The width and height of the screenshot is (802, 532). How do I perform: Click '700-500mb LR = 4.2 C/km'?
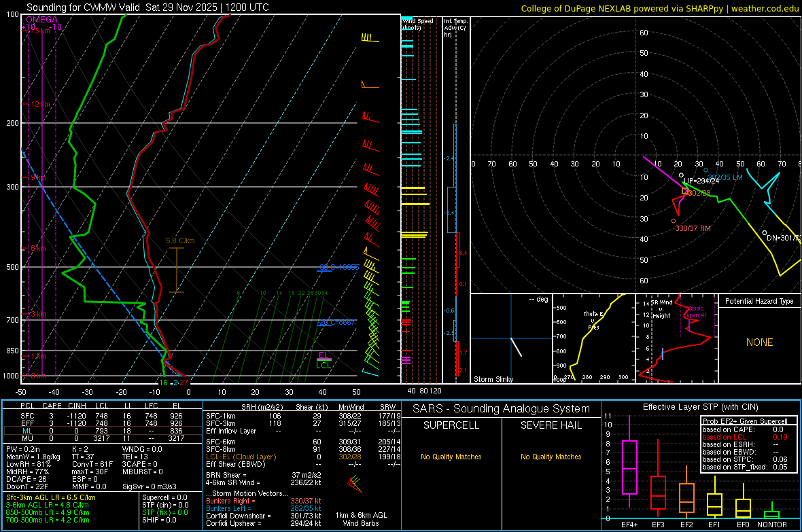(48, 520)
